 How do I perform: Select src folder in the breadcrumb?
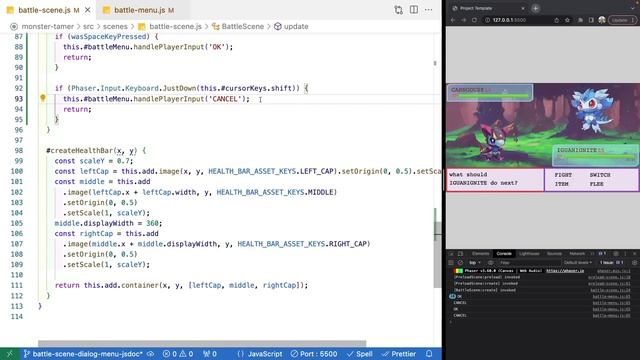pos(88,26)
